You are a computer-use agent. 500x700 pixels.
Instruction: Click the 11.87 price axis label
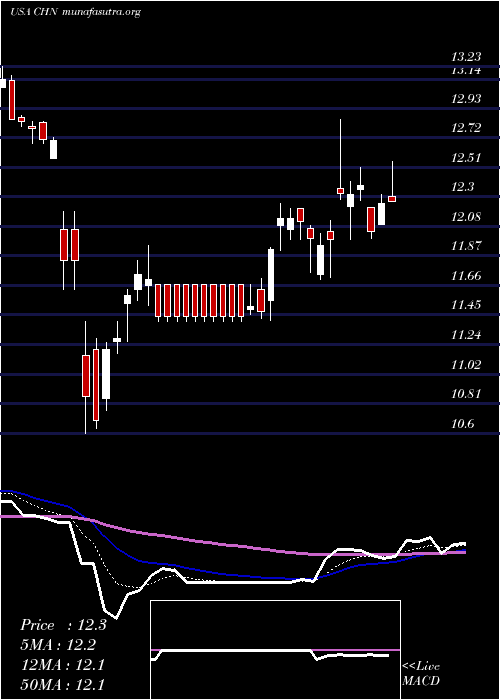pos(466,246)
